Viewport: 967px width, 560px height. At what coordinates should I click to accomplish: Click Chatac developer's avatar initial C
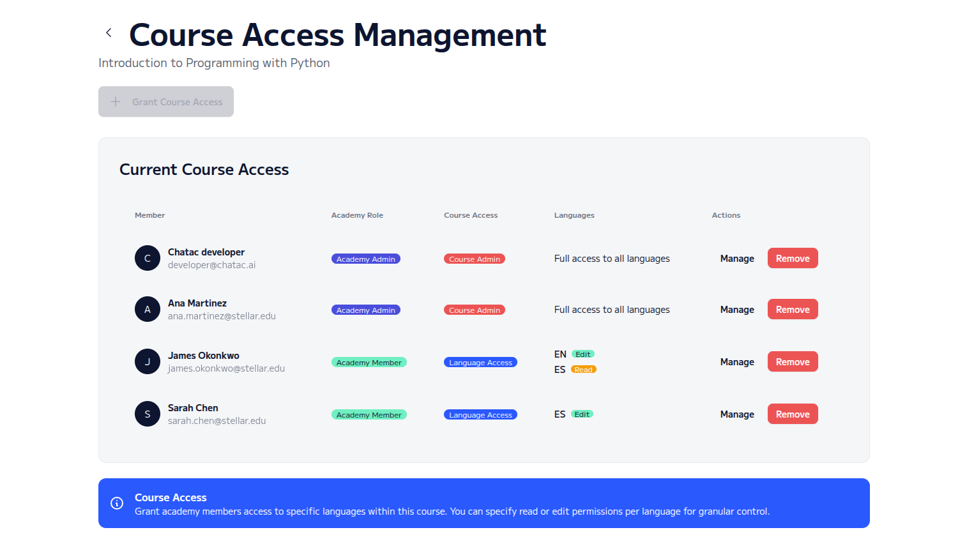pos(148,258)
